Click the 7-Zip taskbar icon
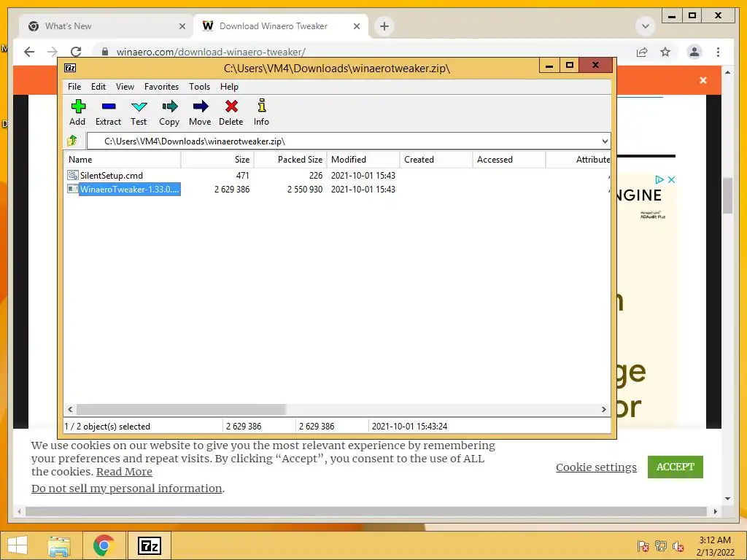Screen dimensions: 747x560 click(x=149, y=545)
